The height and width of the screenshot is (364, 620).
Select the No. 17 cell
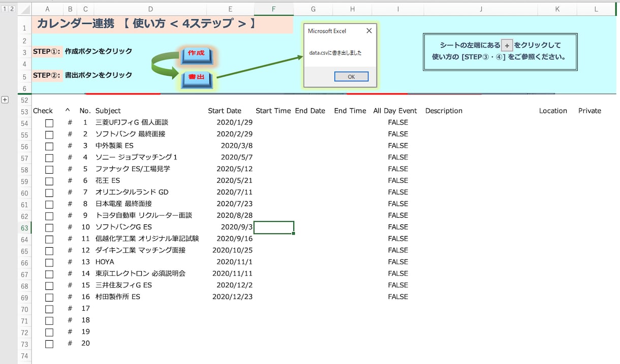(85, 309)
